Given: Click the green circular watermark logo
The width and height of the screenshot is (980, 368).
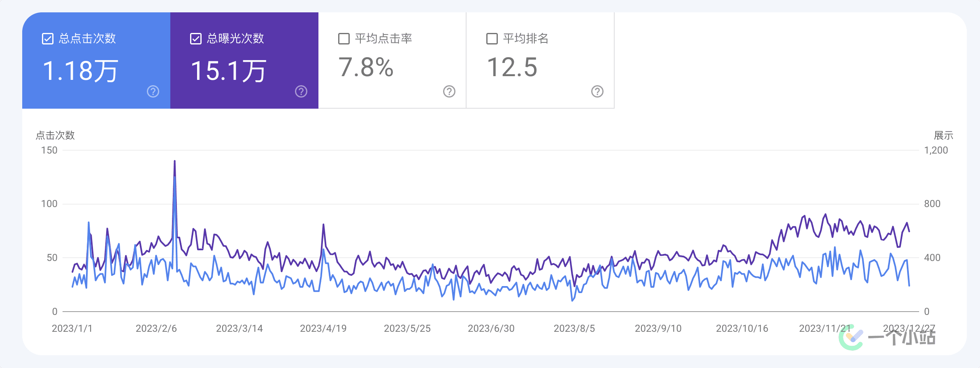Looking at the screenshot, I should point(851,338).
